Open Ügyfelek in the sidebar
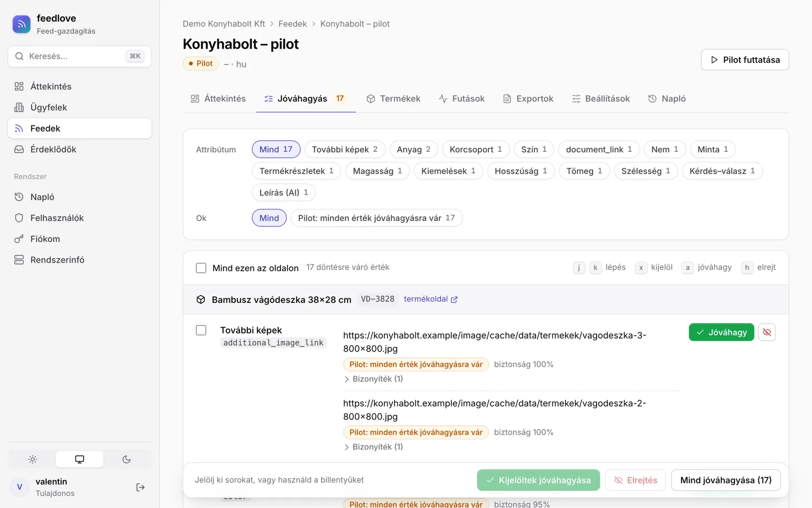 [x=80, y=107]
